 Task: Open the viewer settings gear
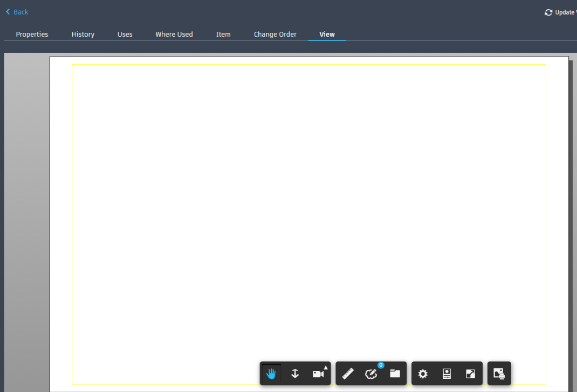423,373
